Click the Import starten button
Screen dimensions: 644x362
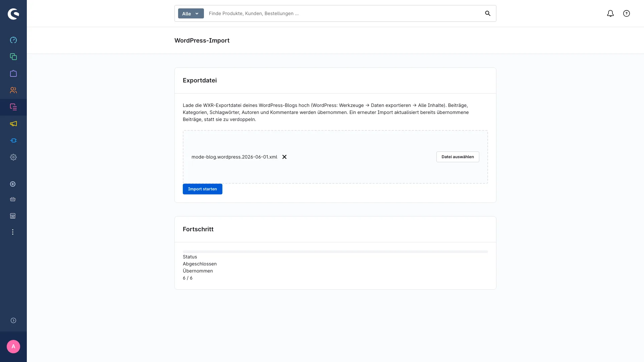203,189
